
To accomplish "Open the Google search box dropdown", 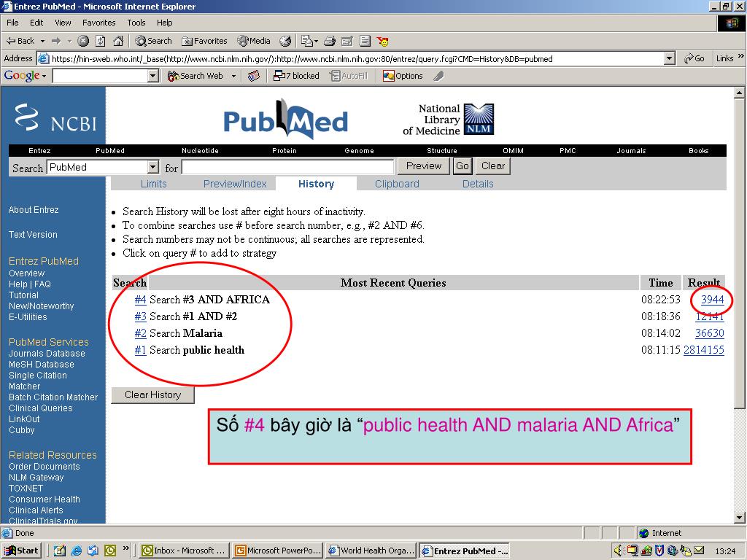I will (x=153, y=76).
